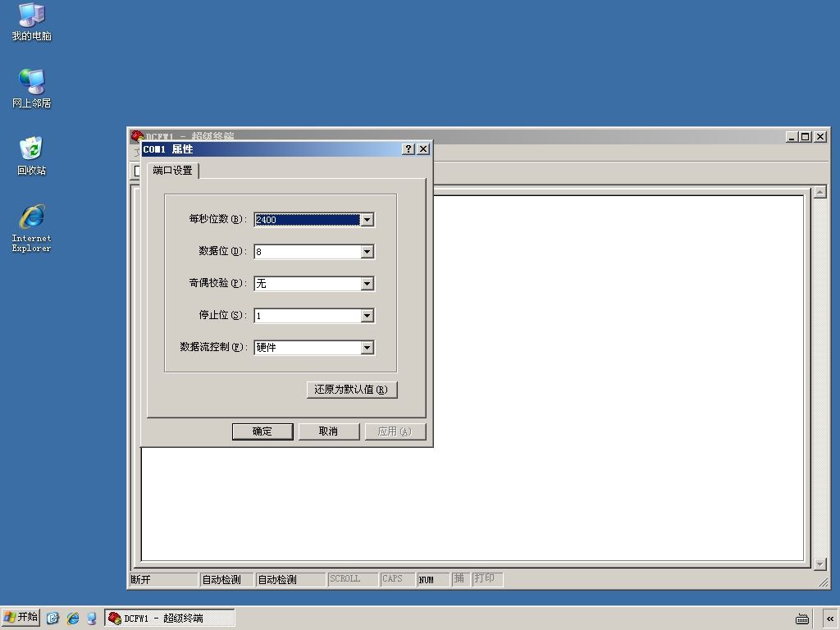The height and width of the screenshot is (630, 840).
Task: Minimize the HyperTerminal window
Action: pyautogui.click(x=792, y=137)
